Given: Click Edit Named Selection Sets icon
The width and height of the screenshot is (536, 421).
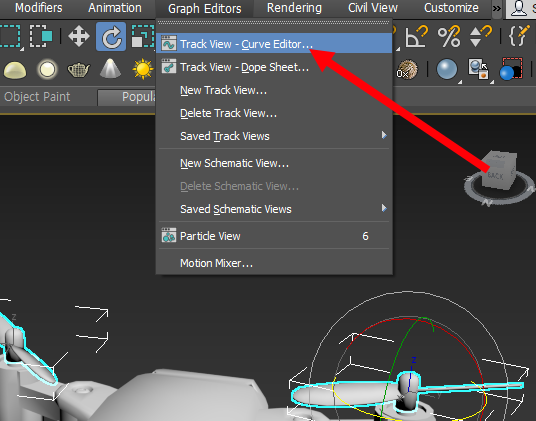Looking at the screenshot, I should 519,36.
